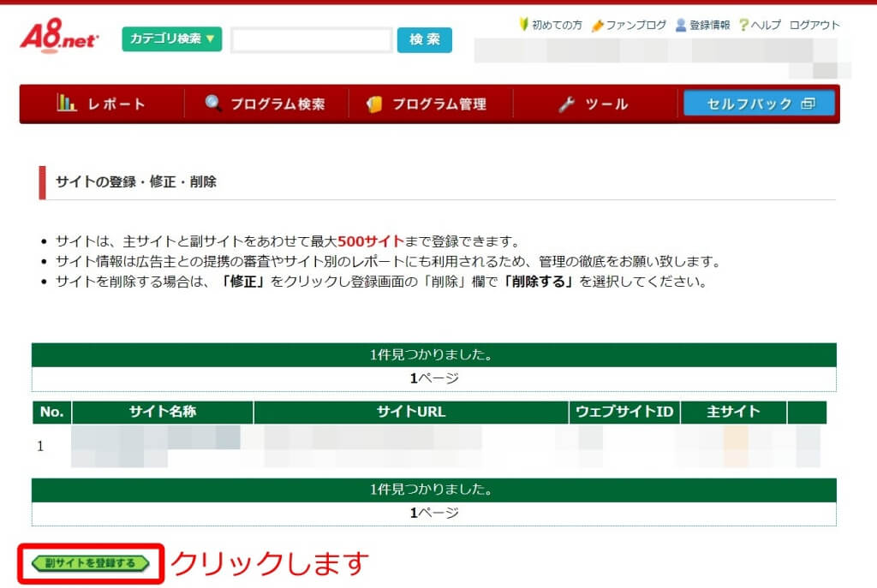Screen dimensions: 877x588
Task: Click the 登録情報 person icon
Action: 681,25
